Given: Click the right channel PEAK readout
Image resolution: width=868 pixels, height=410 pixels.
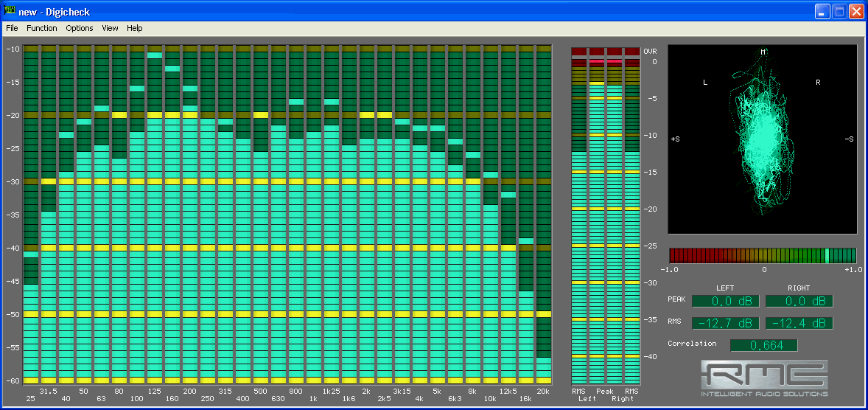Looking at the screenshot, I should click(799, 301).
